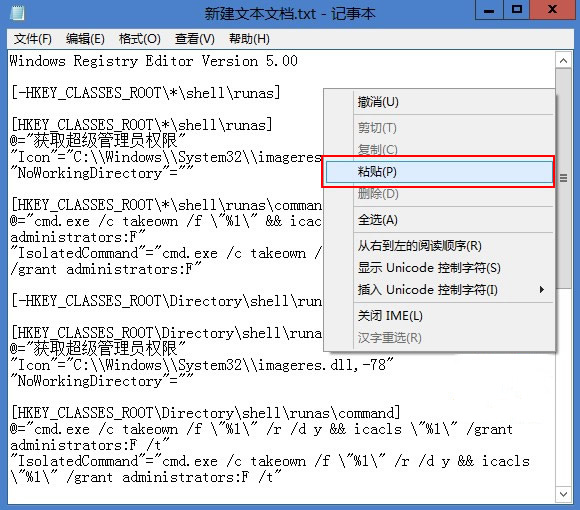Click the submenu arrow beside 插入 Unicode
This screenshot has height=510, width=580.
(x=542, y=290)
